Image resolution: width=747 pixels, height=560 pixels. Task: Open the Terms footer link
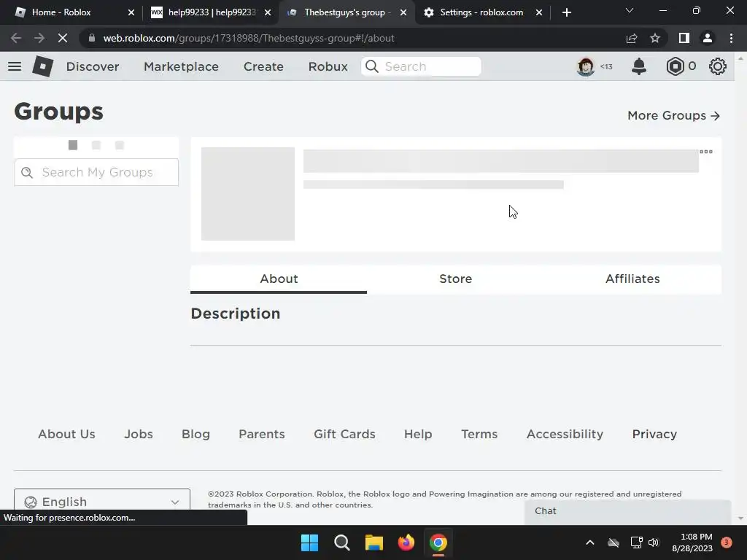tap(479, 435)
